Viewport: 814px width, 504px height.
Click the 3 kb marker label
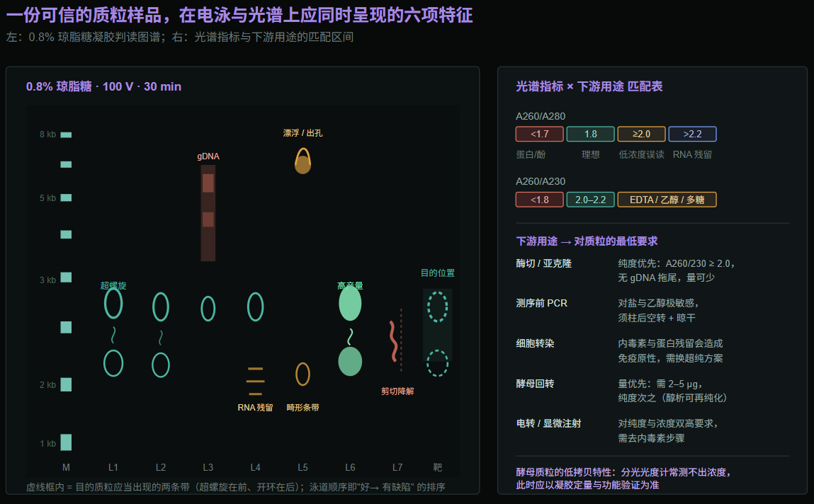47,280
